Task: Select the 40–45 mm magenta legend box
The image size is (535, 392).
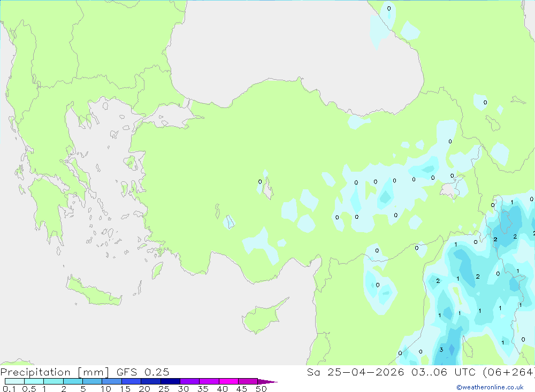Action: (x=228, y=381)
